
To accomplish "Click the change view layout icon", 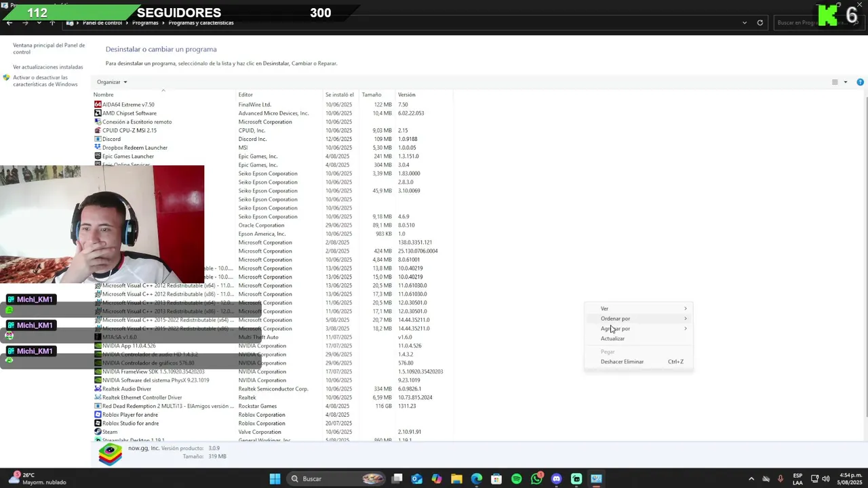I will click(835, 82).
